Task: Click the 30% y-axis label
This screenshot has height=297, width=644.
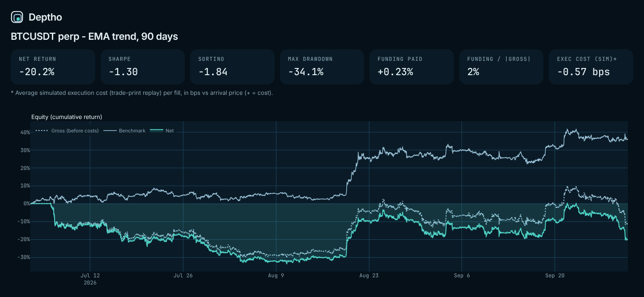Action: click(x=25, y=150)
